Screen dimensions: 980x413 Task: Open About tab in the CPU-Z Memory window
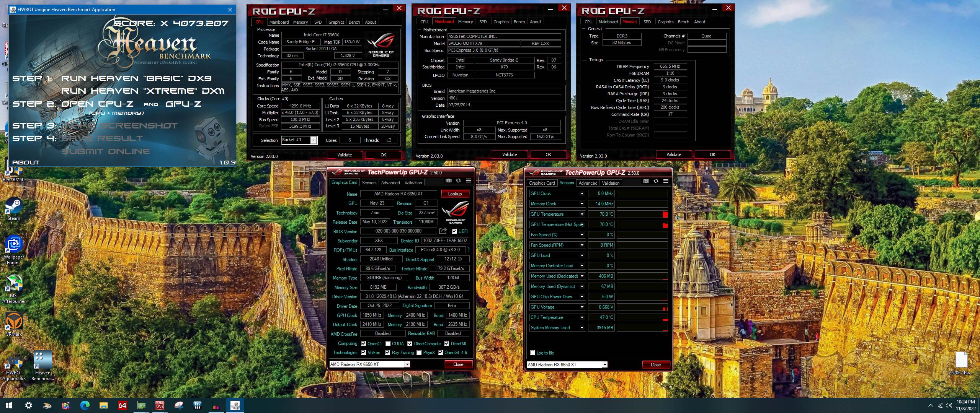click(x=700, y=22)
